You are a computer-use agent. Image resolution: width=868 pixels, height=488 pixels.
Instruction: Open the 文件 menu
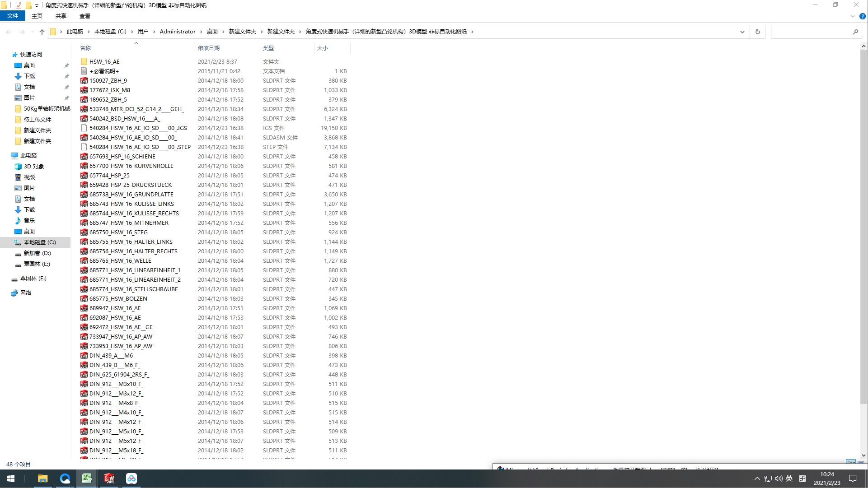(13, 16)
